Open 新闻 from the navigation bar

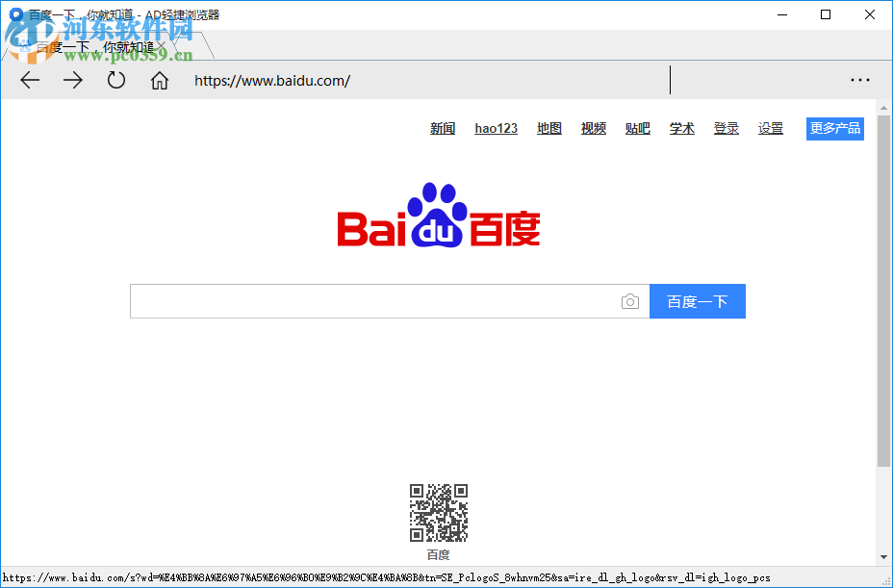pos(442,128)
